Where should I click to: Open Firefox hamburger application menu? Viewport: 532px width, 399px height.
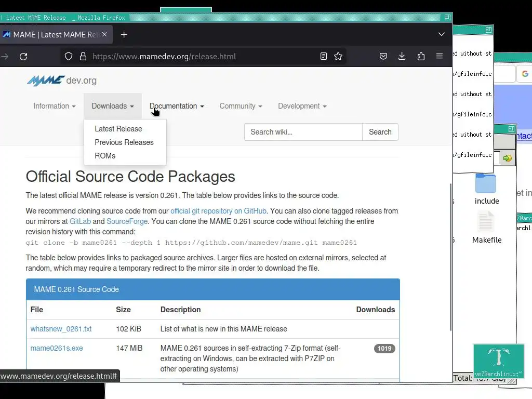pyautogui.click(x=440, y=56)
